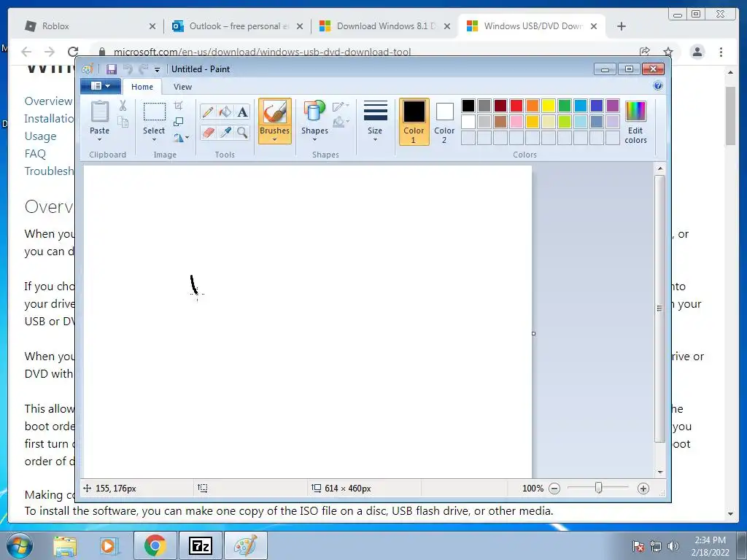Image resolution: width=747 pixels, height=560 pixels.
Task: Pick the yellow color swatch
Action: (549, 106)
